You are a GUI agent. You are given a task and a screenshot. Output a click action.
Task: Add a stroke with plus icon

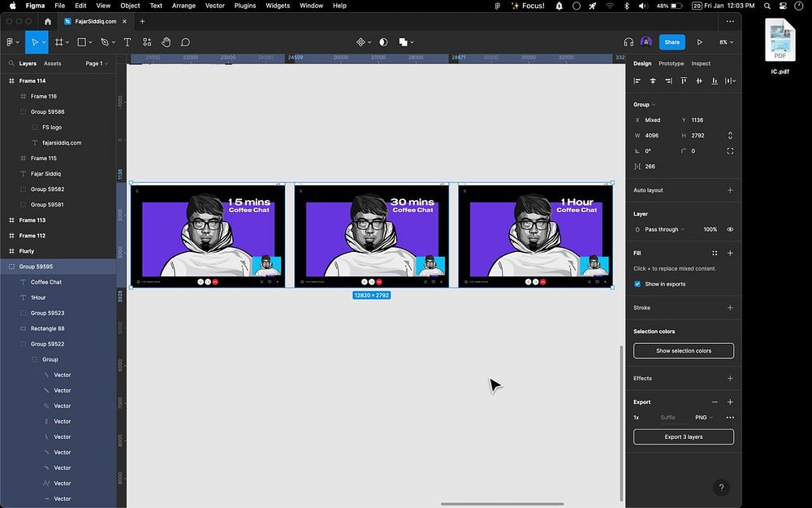tap(730, 307)
